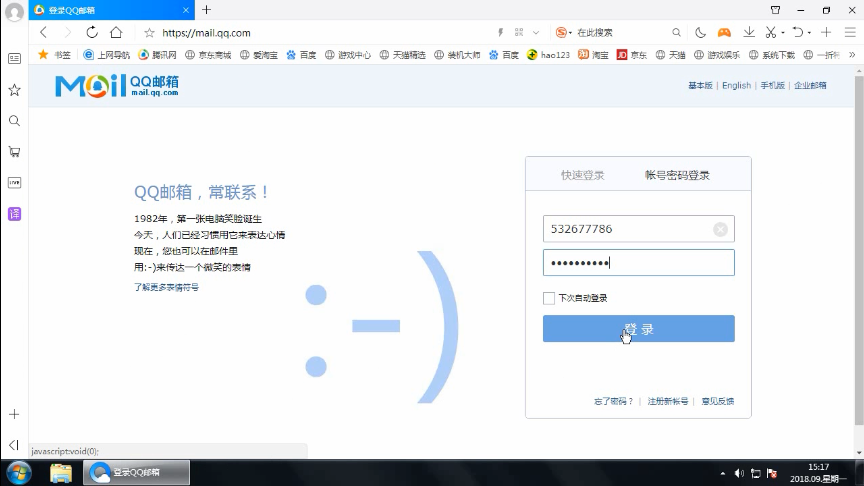Open the QR code grid icon

(519, 33)
